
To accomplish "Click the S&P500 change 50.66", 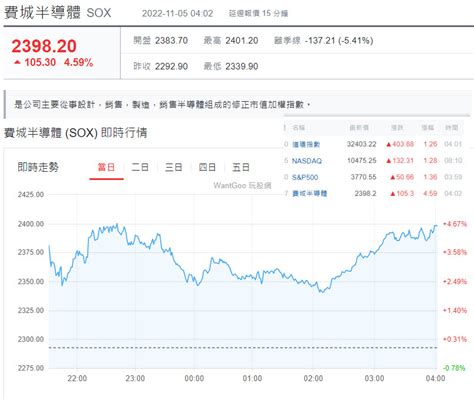I will pyautogui.click(x=405, y=177).
